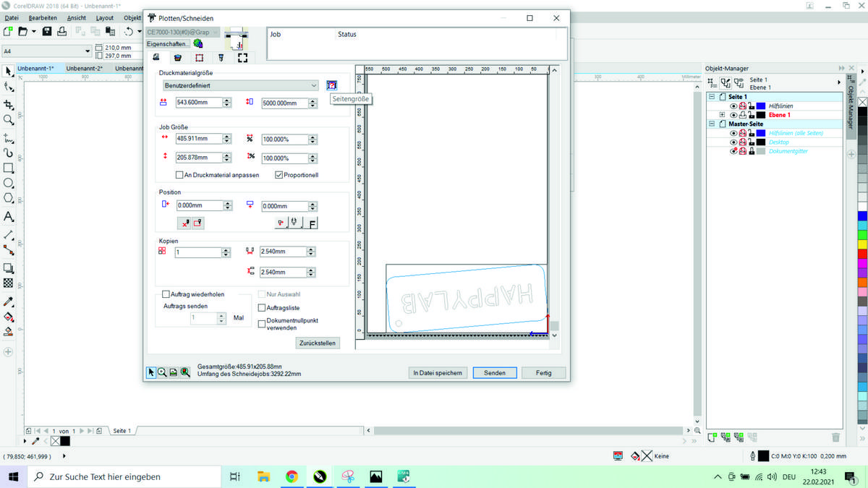Select the Text tool in the toolbox
This screenshot has height=488, width=868.
tap(9, 217)
